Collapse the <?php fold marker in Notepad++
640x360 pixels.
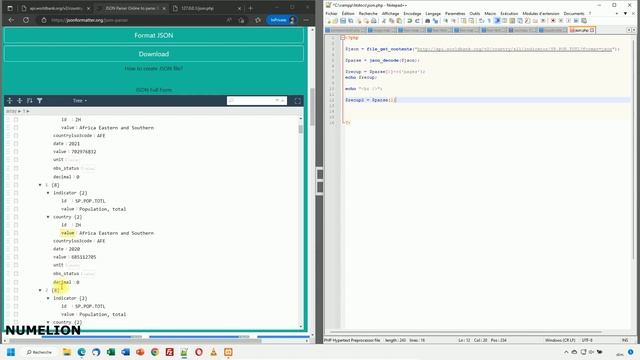click(342, 38)
